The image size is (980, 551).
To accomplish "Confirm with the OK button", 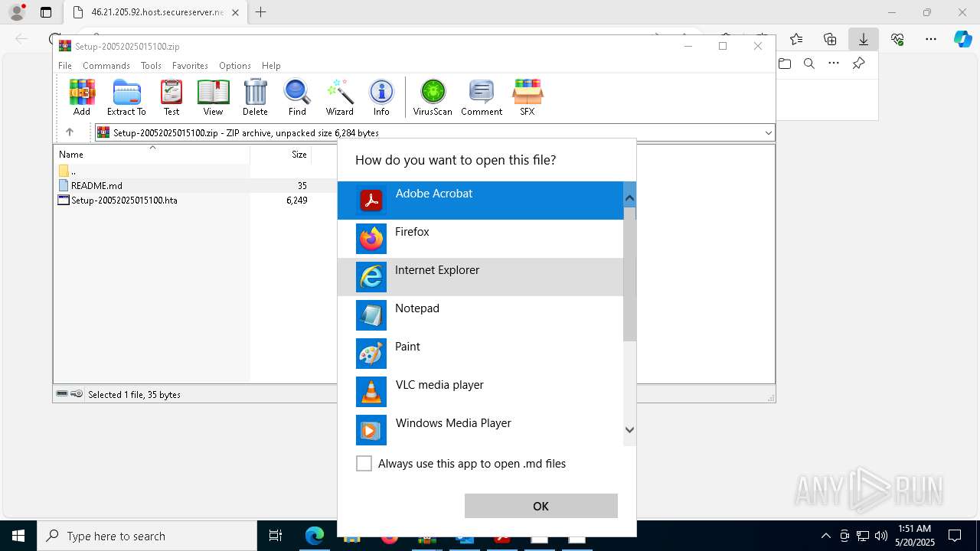I will [541, 506].
